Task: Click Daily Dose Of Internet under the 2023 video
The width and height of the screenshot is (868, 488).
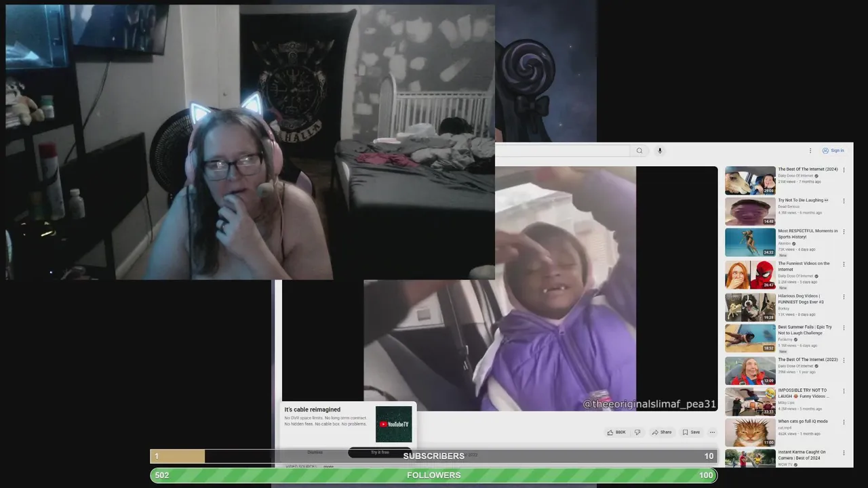Action: point(795,366)
